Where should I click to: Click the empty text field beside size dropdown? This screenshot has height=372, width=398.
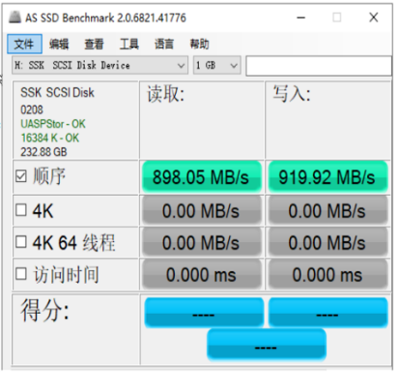[x=318, y=66]
